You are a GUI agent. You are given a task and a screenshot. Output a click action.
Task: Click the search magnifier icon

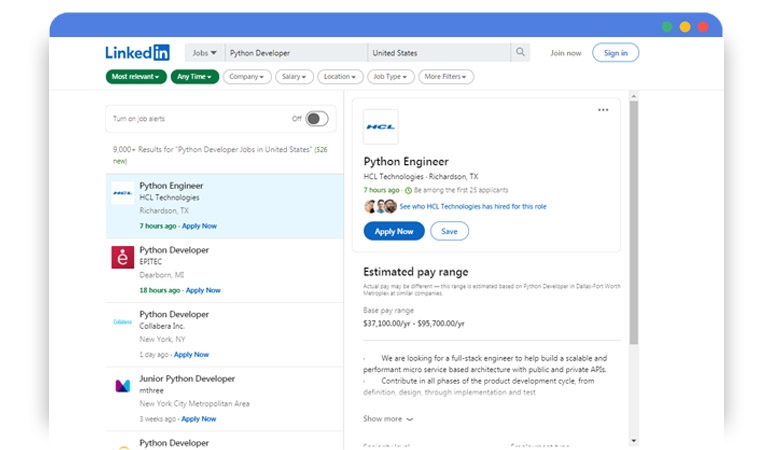coord(520,53)
